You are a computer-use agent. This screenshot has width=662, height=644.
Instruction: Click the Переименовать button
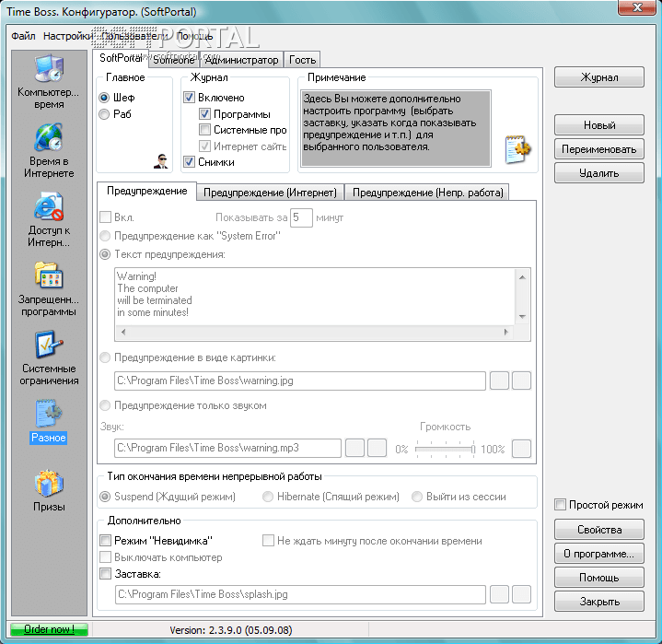point(599,149)
